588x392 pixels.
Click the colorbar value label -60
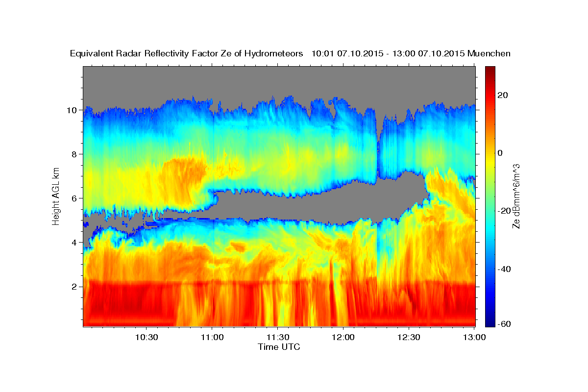point(505,324)
